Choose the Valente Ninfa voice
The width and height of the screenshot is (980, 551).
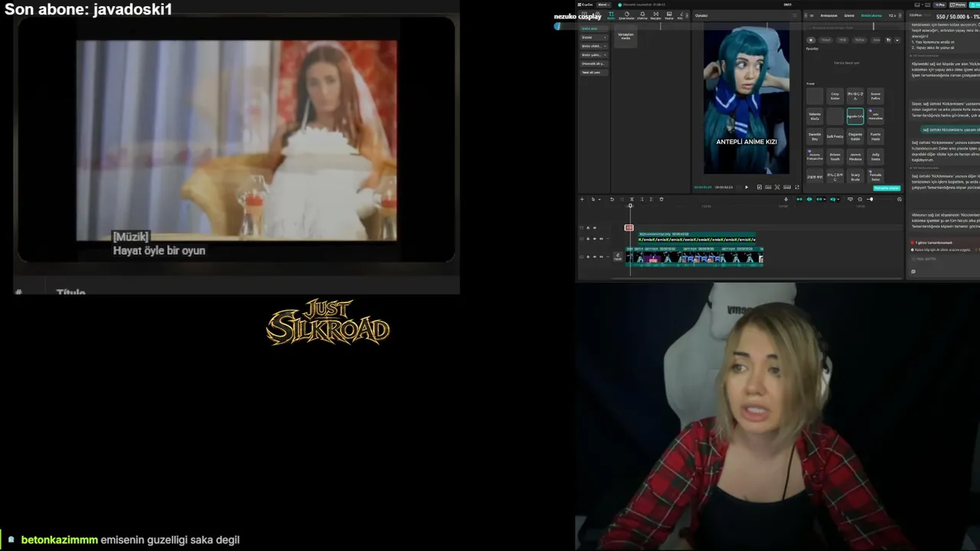pos(815,116)
